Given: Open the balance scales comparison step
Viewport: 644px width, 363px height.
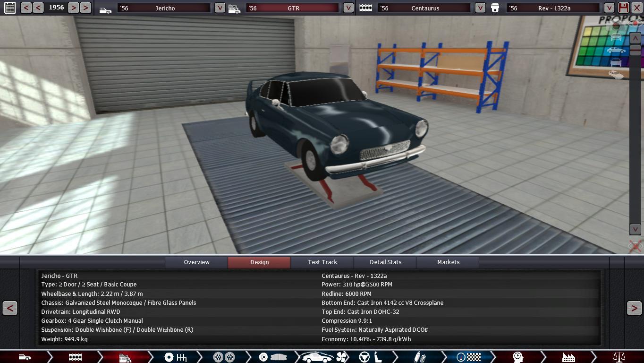Looking at the screenshot, I should coord(619,357).
